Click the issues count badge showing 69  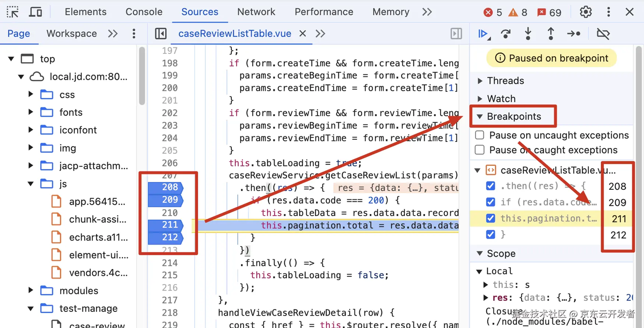(x=550, y=12)
